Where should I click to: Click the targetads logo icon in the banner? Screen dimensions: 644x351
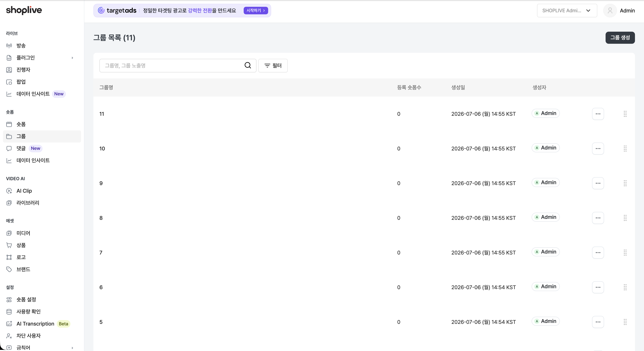pyautogui.click(x=101, y=10)
